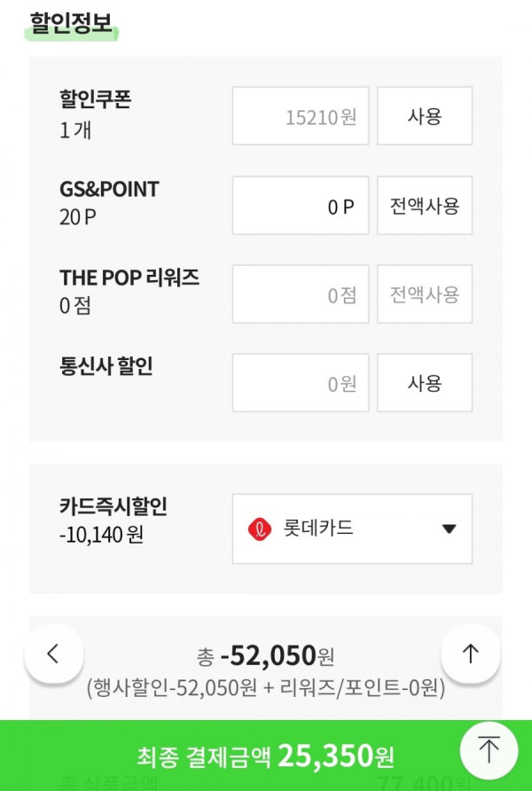
Task: Tap the green 최종 결제금액 25,350원 bar
Action: [x=266, y=756]
